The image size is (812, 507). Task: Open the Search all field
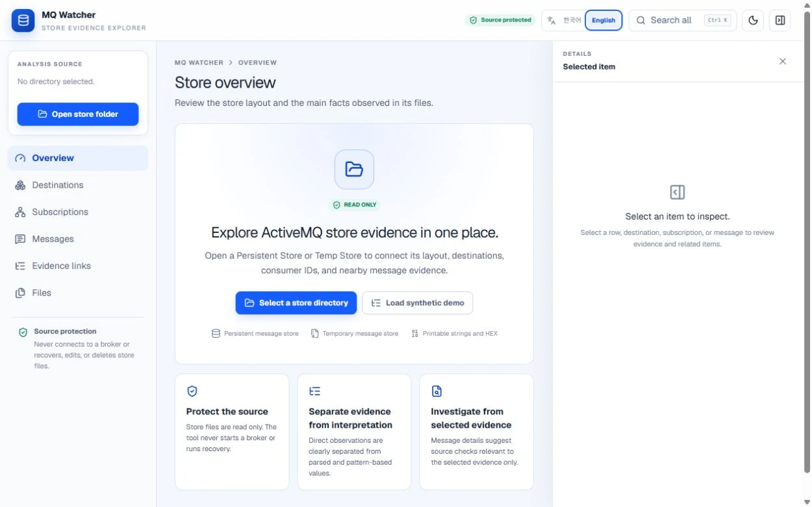(683, 20)
